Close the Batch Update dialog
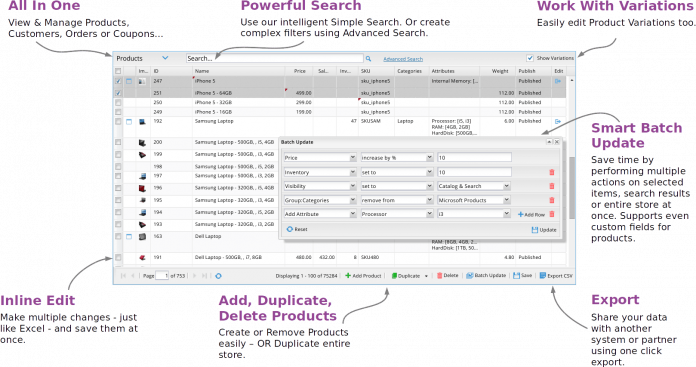This screenshot has height=367, width=696. click(557, 142)
